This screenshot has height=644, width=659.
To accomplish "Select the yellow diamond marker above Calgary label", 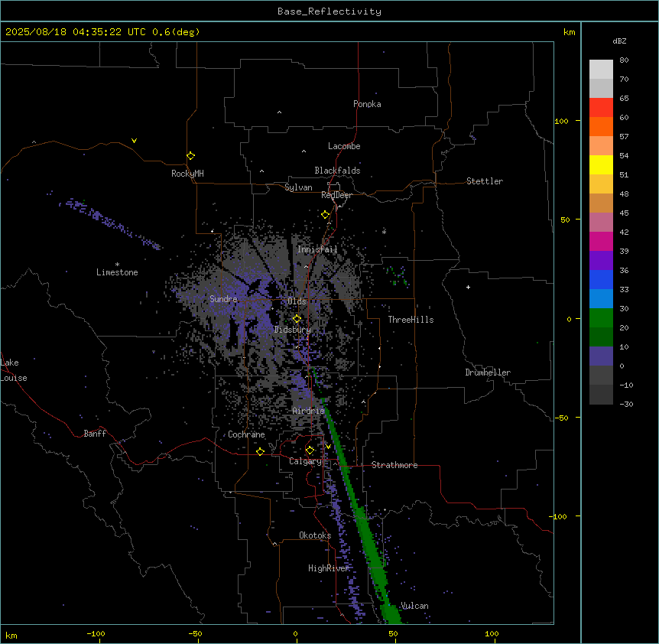I will [x=310, y=450].
